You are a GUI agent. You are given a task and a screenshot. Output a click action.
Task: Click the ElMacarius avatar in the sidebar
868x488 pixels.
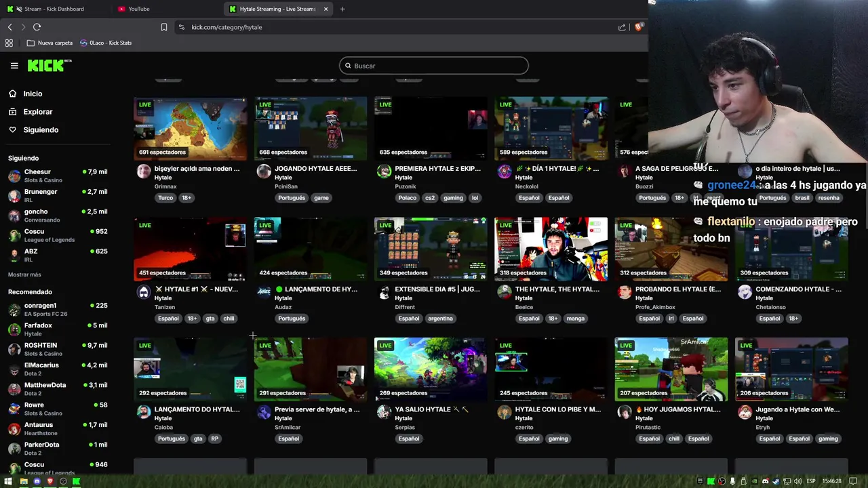[x=14, y=369]
